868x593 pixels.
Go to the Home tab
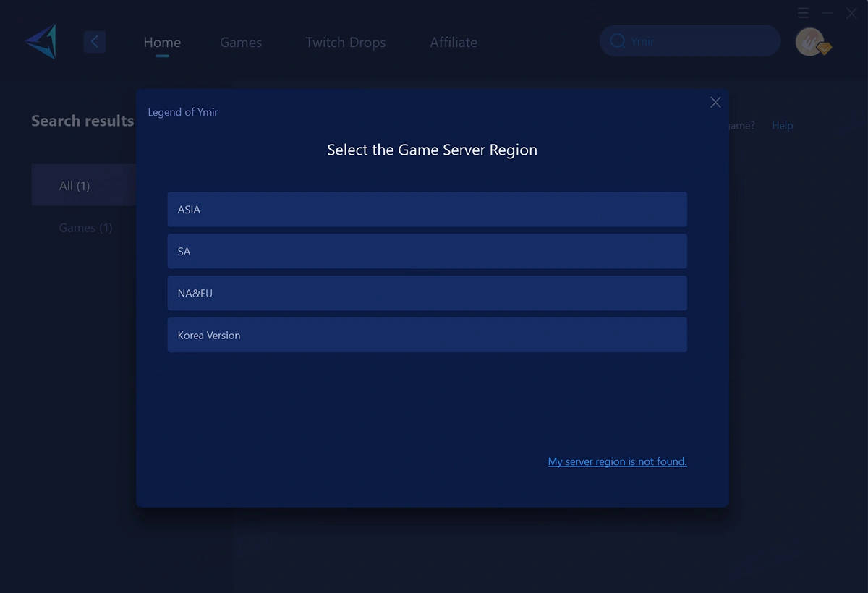(x=162, y=42)
